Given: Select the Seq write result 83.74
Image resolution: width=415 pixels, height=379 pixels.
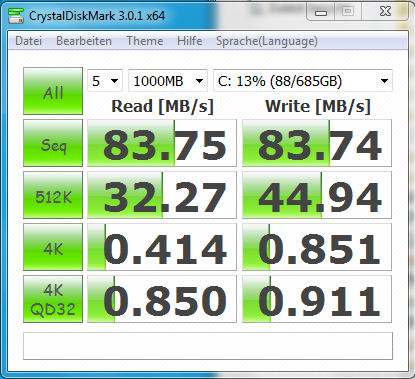Looking at the screenshot, I should [x=317, y=143].
